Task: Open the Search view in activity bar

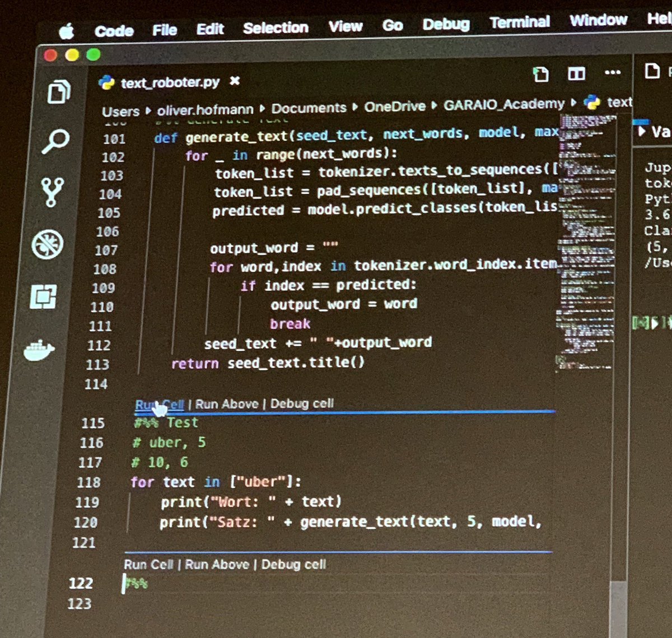Action: point(57,141)
